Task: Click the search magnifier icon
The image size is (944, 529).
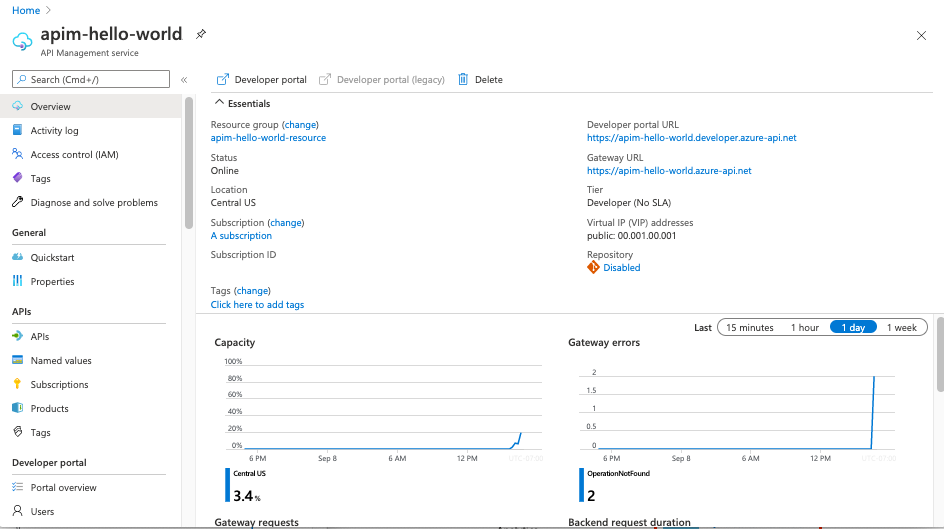Action: tap(22, 79)
